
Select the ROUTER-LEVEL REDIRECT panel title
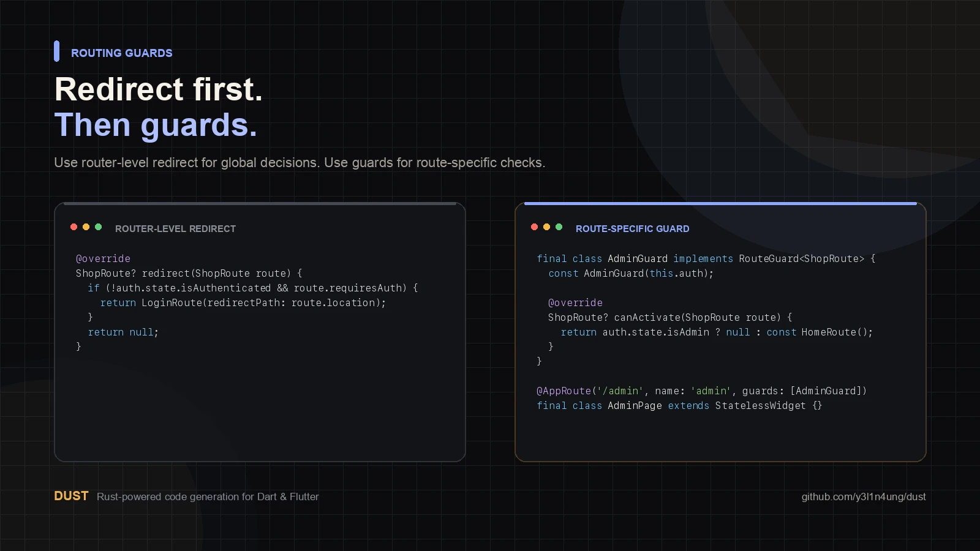pos(175,229)
